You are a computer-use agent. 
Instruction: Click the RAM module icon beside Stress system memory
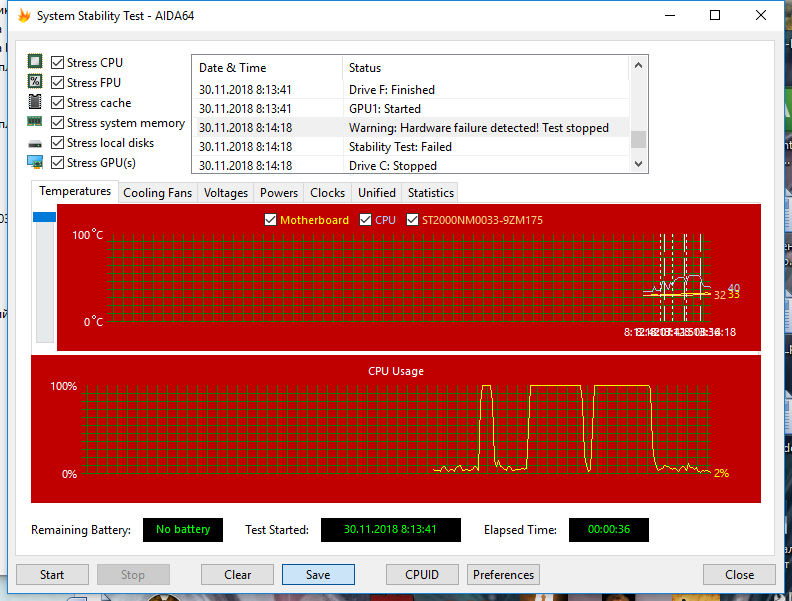(35, 123)
